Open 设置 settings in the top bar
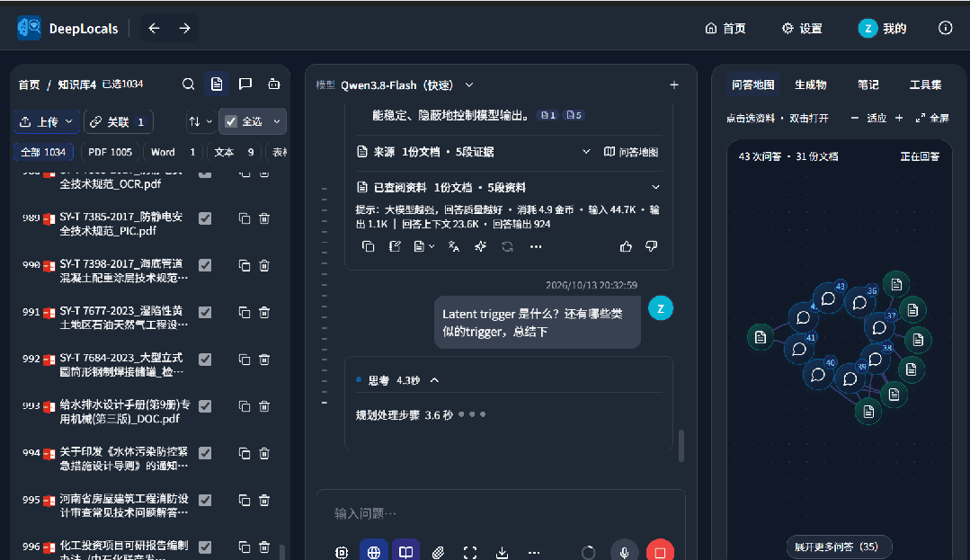 coord(802,29)
